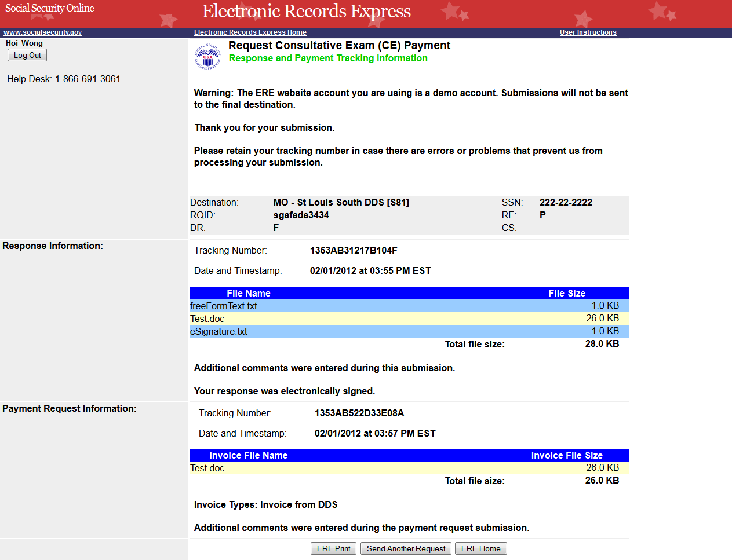This screenshot has height=560, width=732.
Task: Click the Social Security Administration seal logo
Action: (x=207, y=57)
